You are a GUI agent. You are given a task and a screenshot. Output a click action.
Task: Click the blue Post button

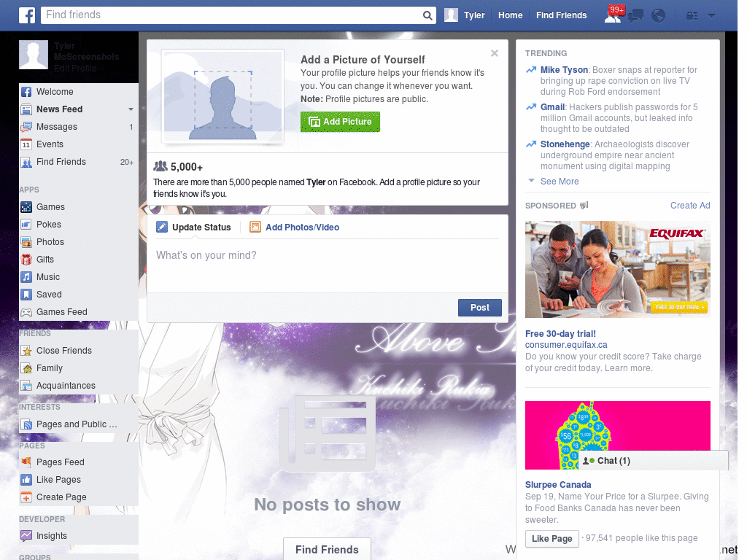[x=480, y=308]
